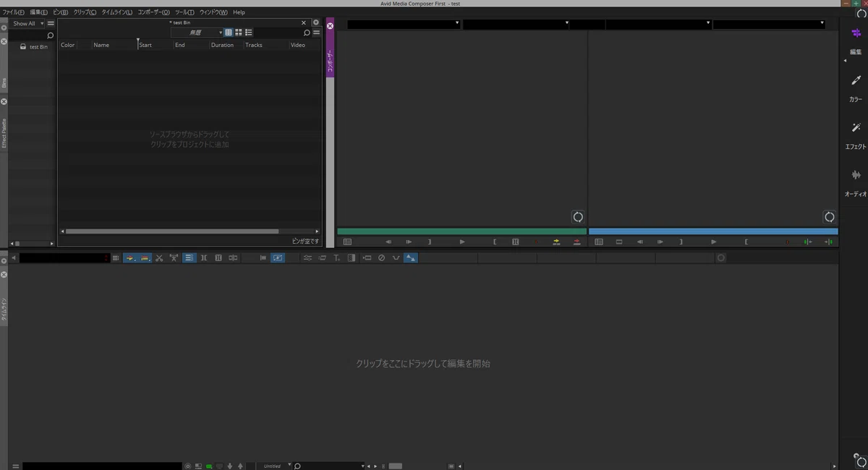Click the source monitor circular refresh icon
Image resolution: width=868 pixels, height=470 pixels.
tap(578, 217)
